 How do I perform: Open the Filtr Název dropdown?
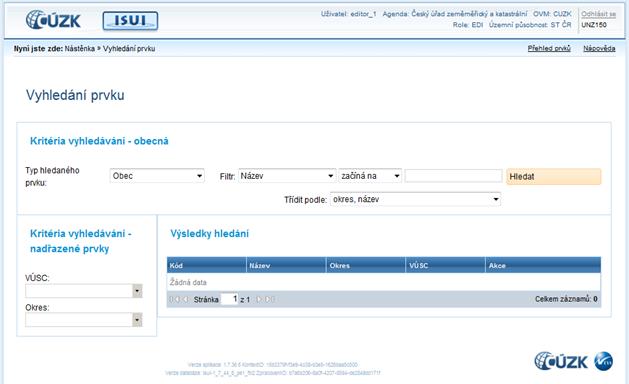pos(287,176)
